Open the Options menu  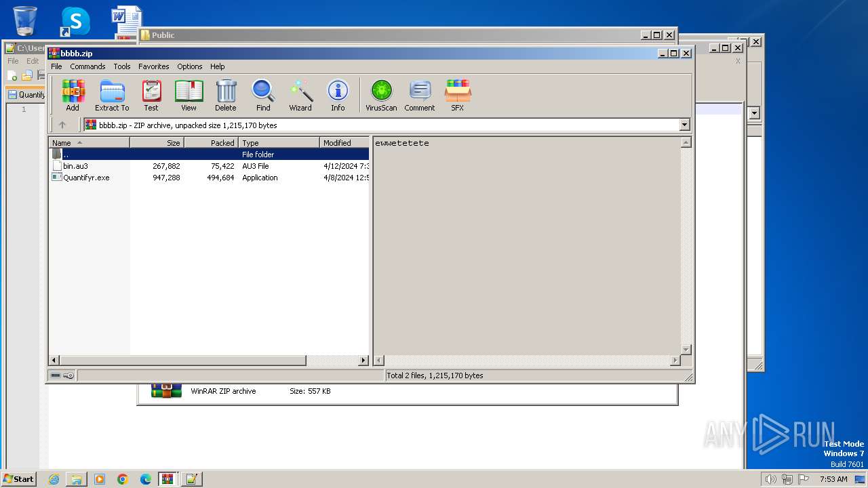pyautogui.click(x=190, y=66)
